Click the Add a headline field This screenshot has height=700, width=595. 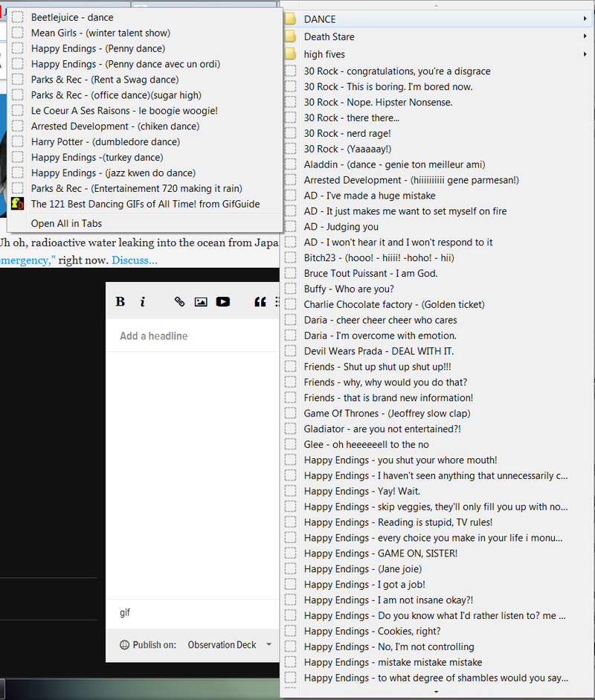click(192, 335)
